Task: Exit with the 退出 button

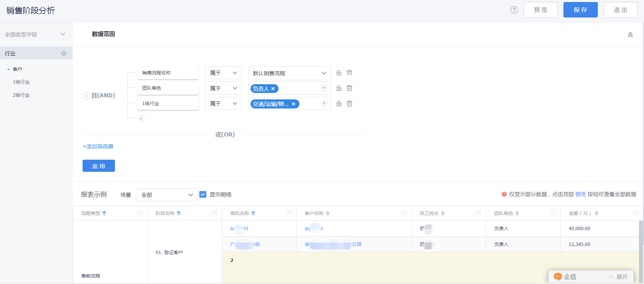Action: [x=620, y=10]
